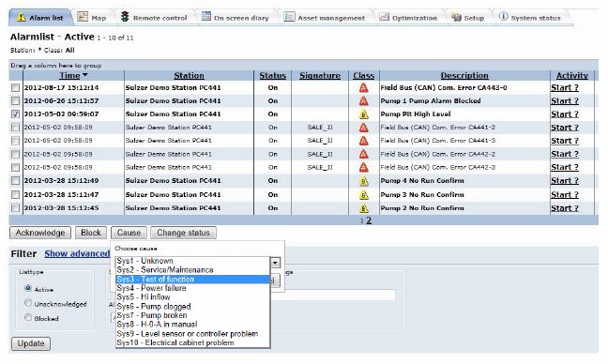Tick checkbox for CA441-2 error row
This screenshot has width=608, height=364.
(15, 128)
